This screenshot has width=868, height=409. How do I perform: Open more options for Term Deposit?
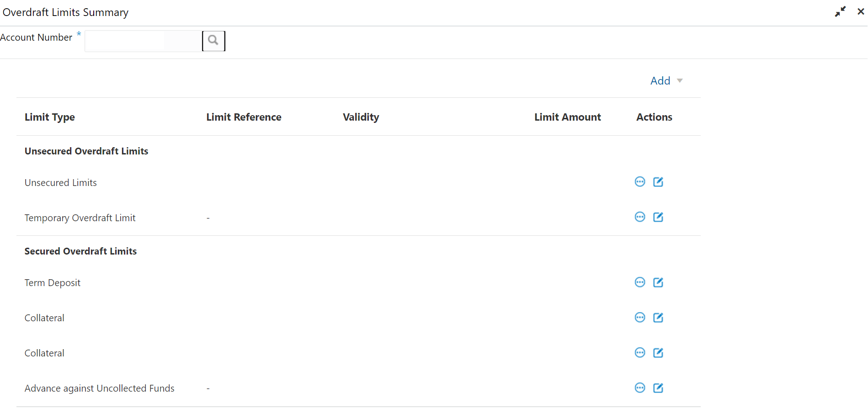click(x=640, y=282)
